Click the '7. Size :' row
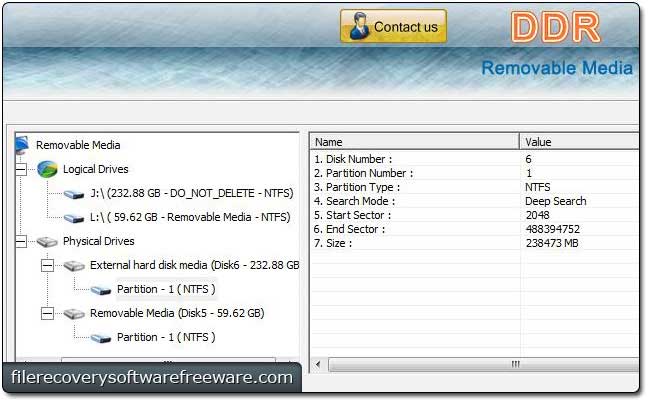Image resolution: width=650 pixels, height=400 pixels. pos(475,243)
